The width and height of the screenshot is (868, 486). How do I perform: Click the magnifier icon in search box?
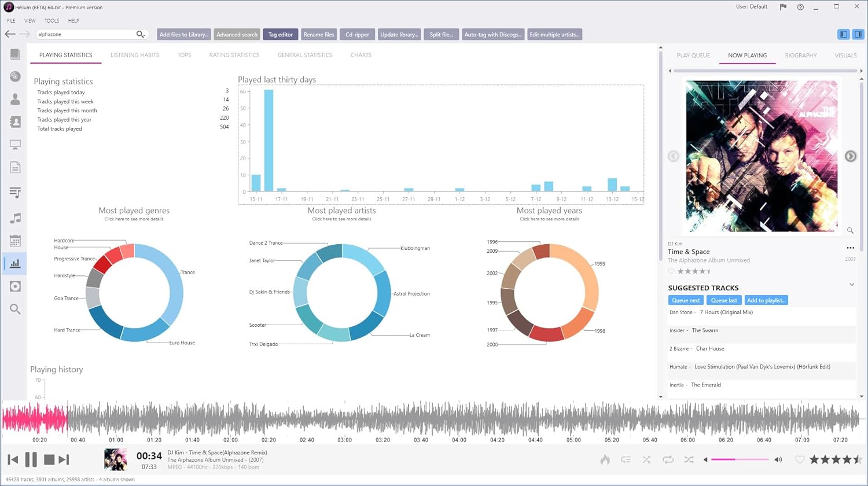[x=140, y=35]
